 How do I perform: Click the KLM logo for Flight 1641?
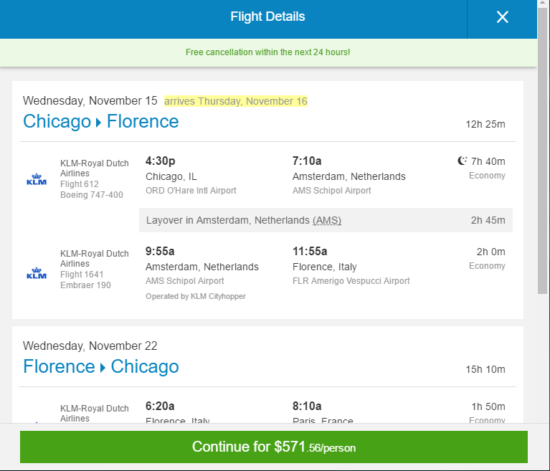click(x=36, y=273)
